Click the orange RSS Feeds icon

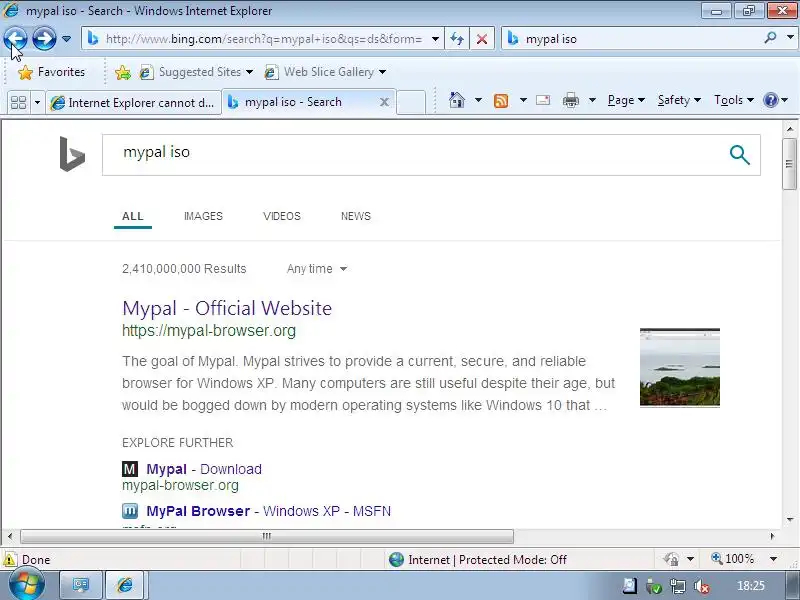501,101
